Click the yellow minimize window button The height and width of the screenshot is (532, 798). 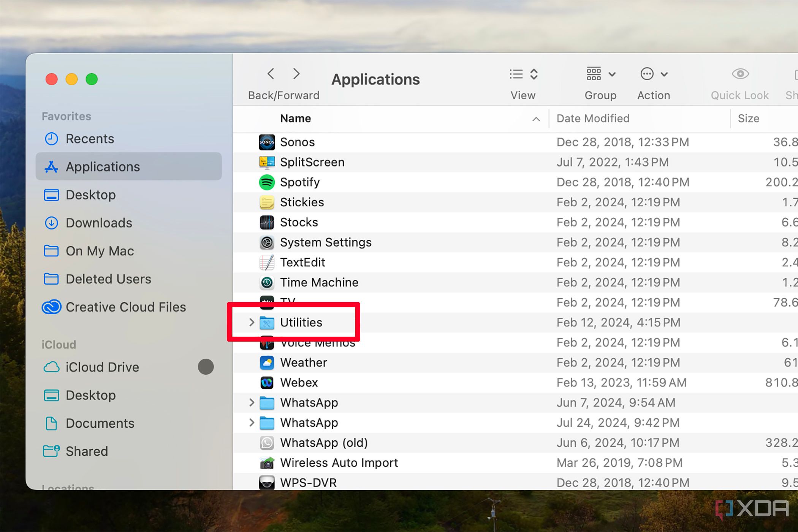tap(71, 79)
